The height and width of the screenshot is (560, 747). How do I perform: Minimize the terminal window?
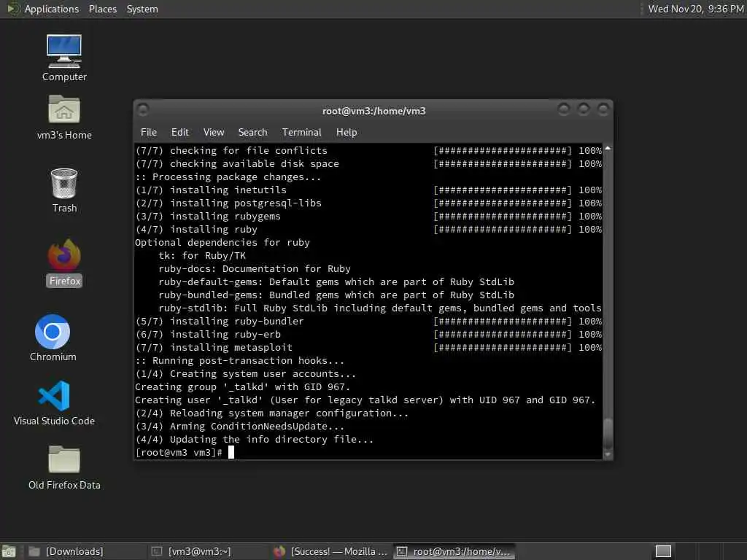[564, 110]
